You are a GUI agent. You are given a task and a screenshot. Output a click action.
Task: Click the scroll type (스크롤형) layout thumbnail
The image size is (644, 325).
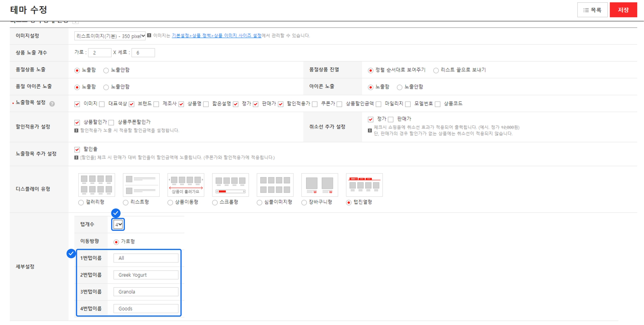(x=230, y=185)
